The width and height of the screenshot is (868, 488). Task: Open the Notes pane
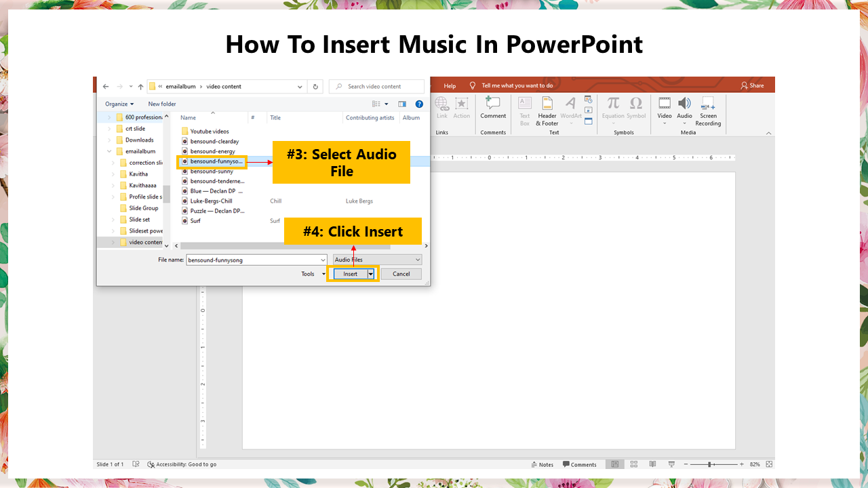542,464
